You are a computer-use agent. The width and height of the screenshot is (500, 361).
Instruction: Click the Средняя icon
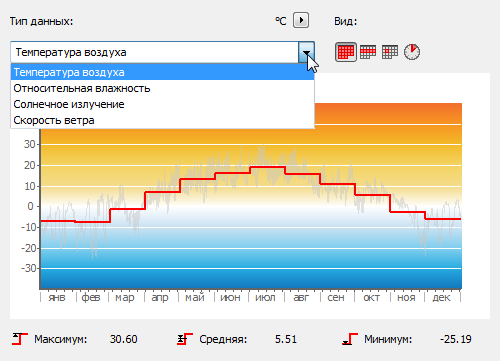185,339
